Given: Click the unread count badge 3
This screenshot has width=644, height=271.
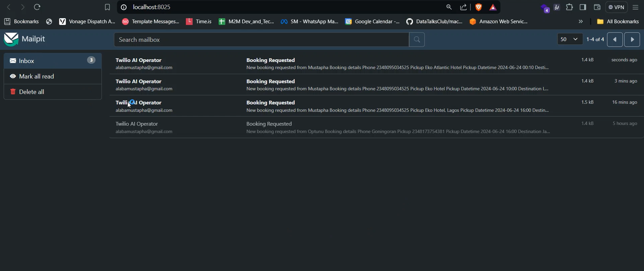Looking at the screenshot, I should click(x=91, y=60).
